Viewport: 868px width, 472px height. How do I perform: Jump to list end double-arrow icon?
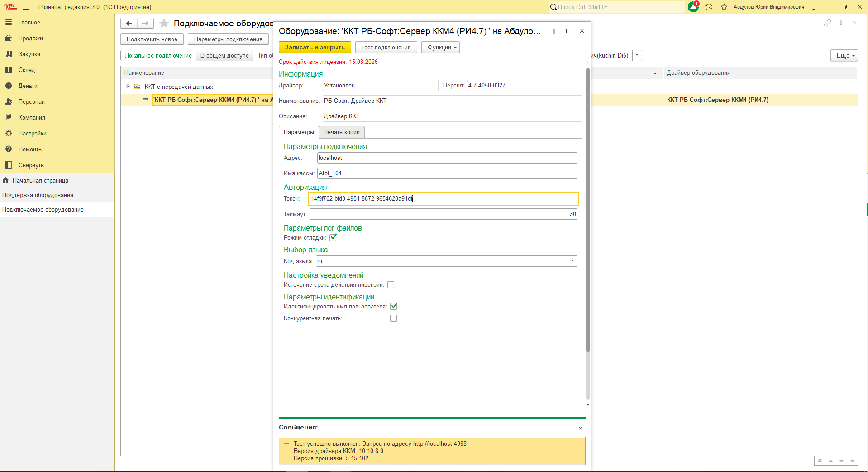(x=852, y=461)
